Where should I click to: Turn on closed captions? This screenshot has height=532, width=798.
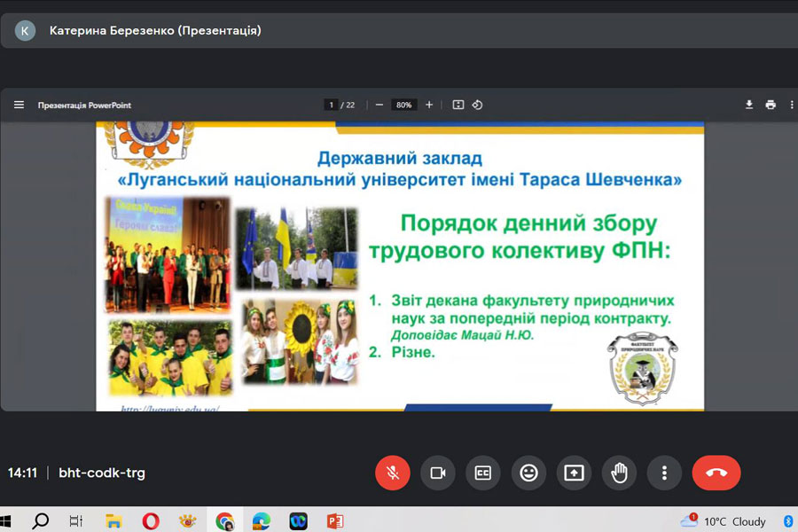pyautogui.click(x=483, y=473)
